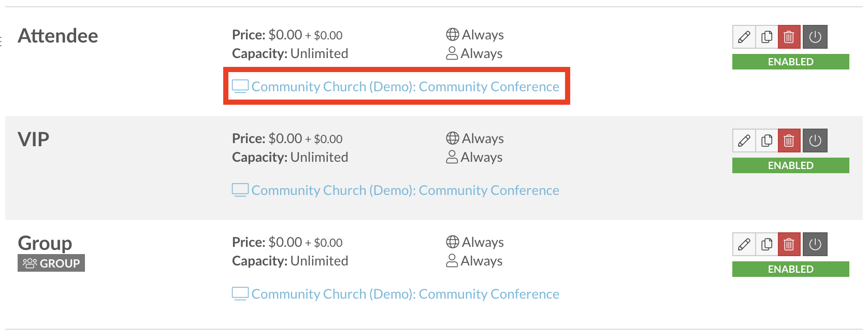Remove the Group ticket using trash icon
The image size is (868, 336).
(x=789, y=244)
